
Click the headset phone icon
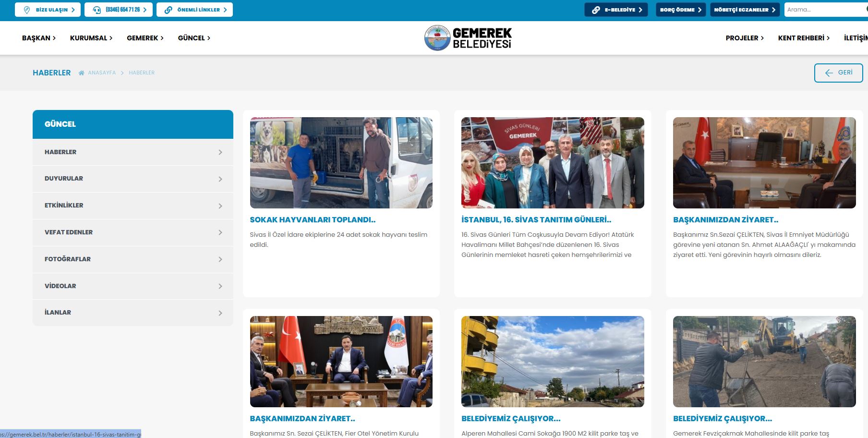click(97, 10)
